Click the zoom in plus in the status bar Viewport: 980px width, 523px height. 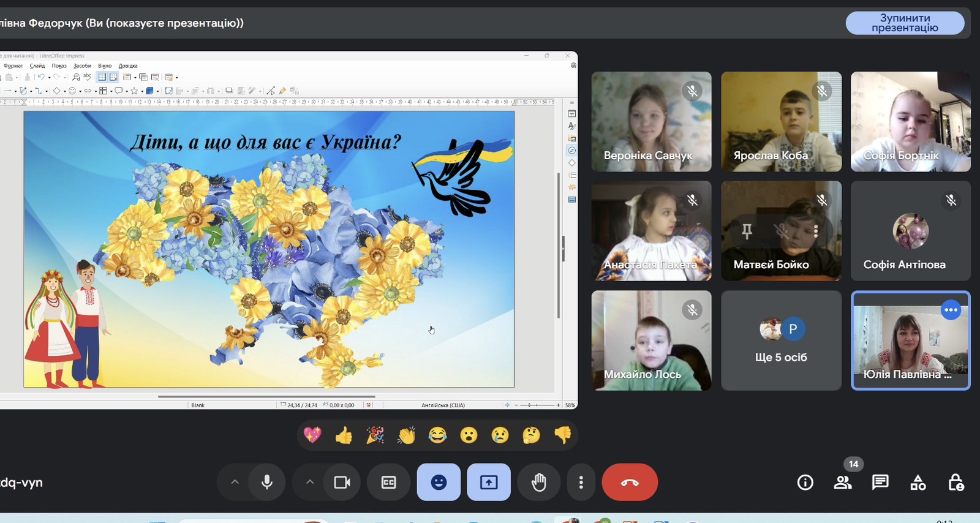click(558, 405)
